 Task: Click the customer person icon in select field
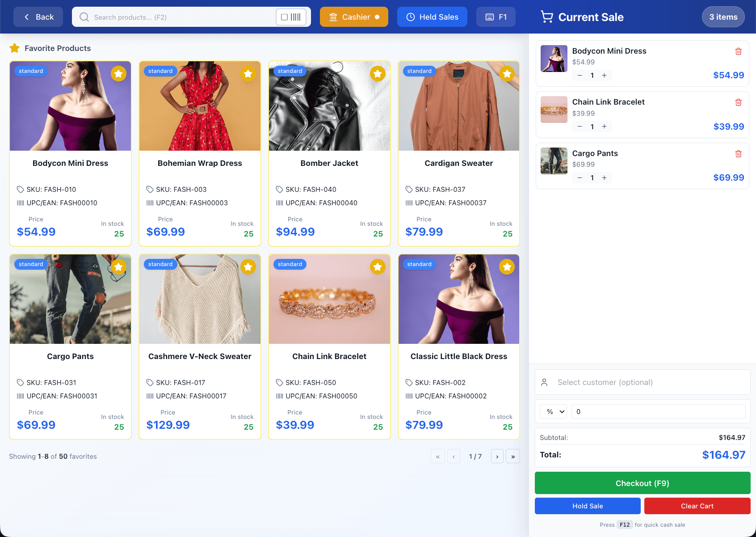tap(544, 382)
